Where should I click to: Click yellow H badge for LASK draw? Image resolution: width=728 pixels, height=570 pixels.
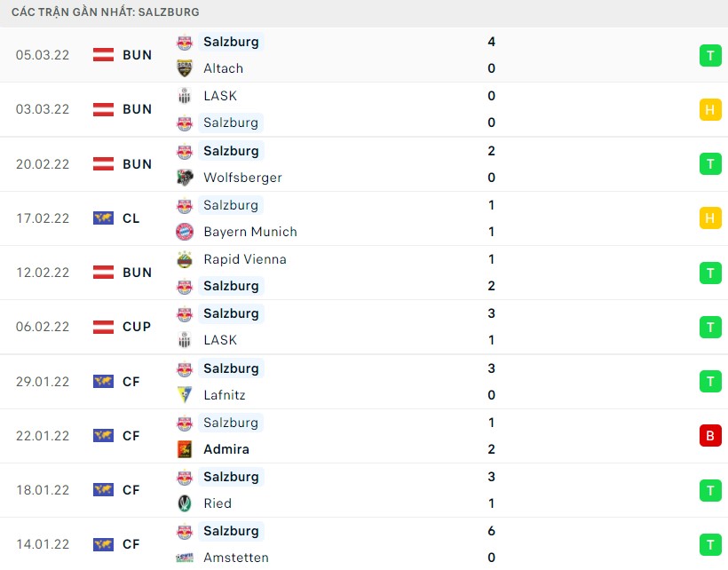point(710,110)
